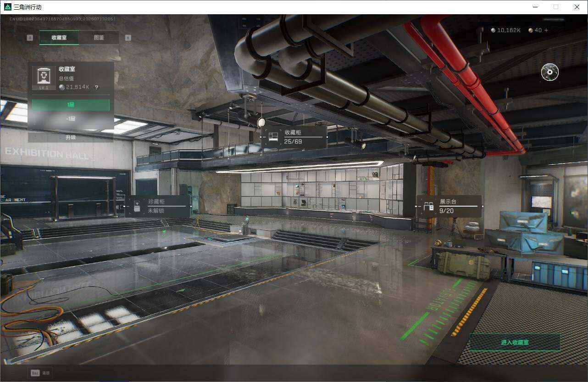The height and width of the screenshot is (382, 588).
Task: Click the Esc 返回 back button
Action: coord(40,373)
